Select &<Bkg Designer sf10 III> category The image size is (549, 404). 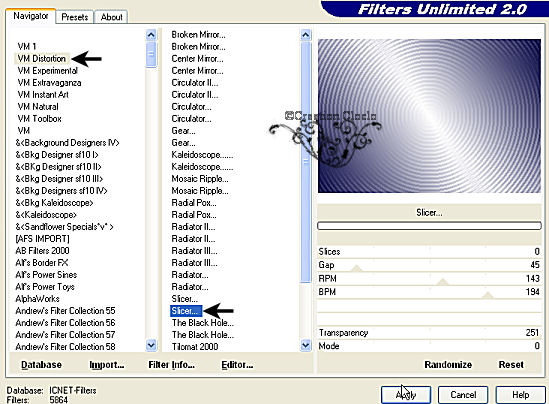[59, 179]
